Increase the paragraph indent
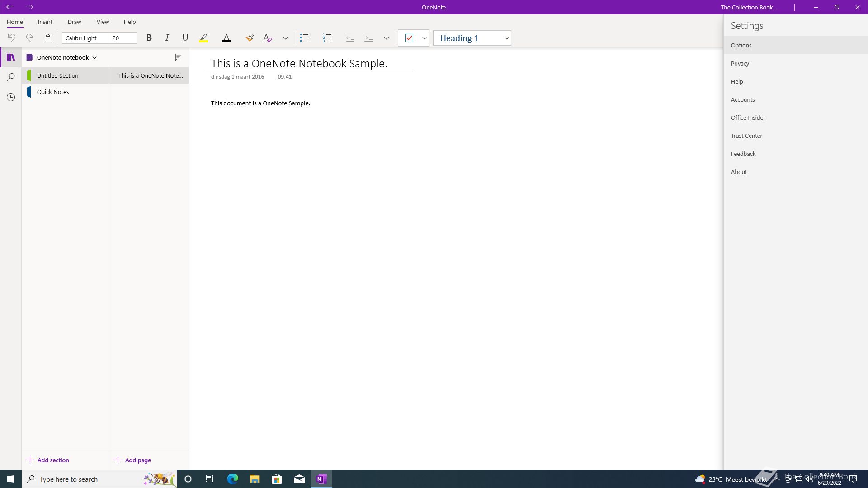 (x=368, y=38)
